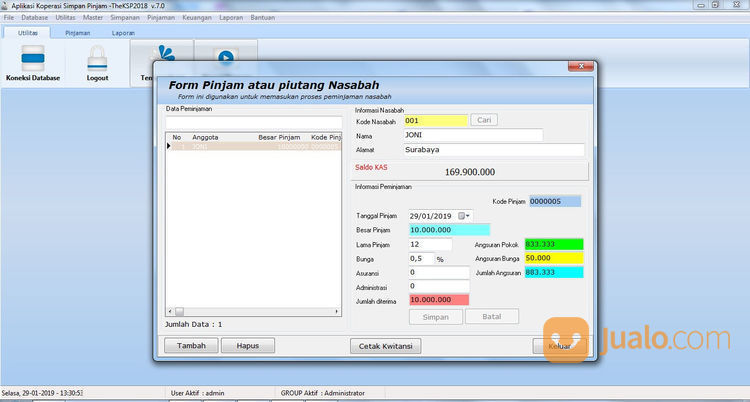Image resolution: width=750 pixels, height=402 pixels.
Task: Click the Batal button
Action: 492,317
